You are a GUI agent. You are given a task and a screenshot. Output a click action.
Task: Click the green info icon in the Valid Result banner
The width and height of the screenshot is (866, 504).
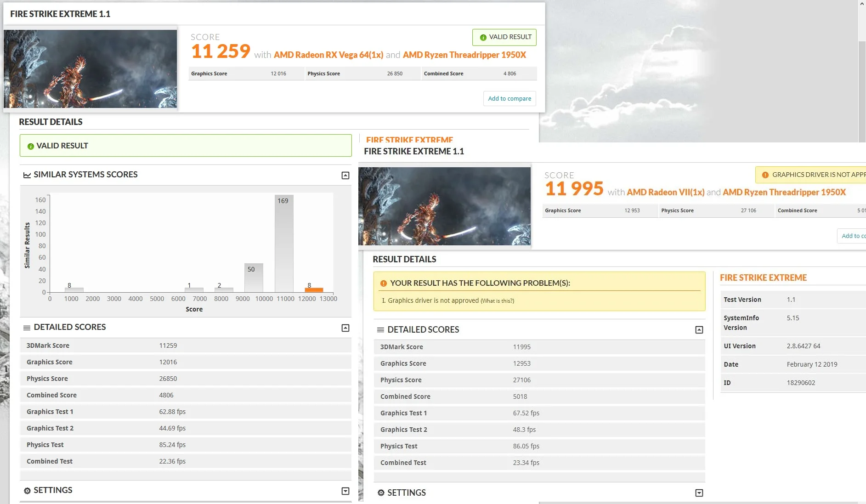31,146
